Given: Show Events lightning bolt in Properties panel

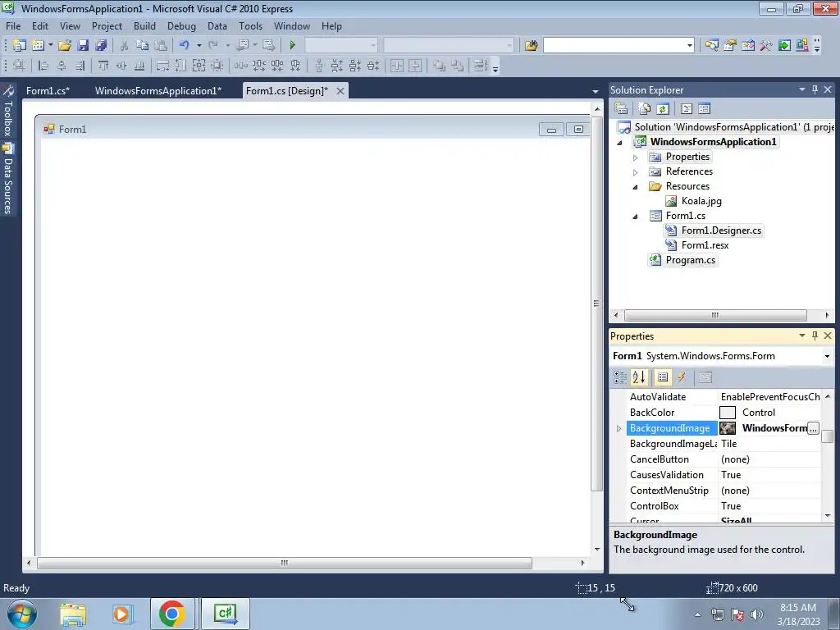Looking at the screenshot, I should tap(682, 377).
